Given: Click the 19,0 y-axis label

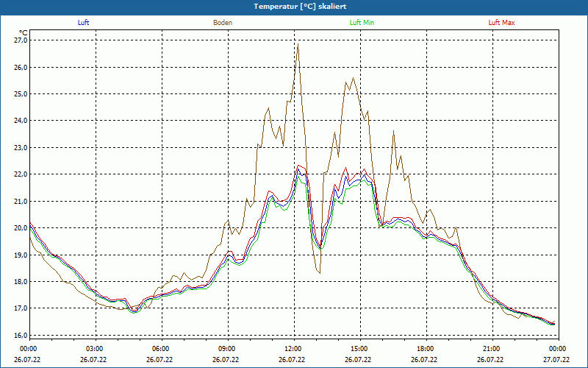Looking at the screenshot, I should click(21, 255).
